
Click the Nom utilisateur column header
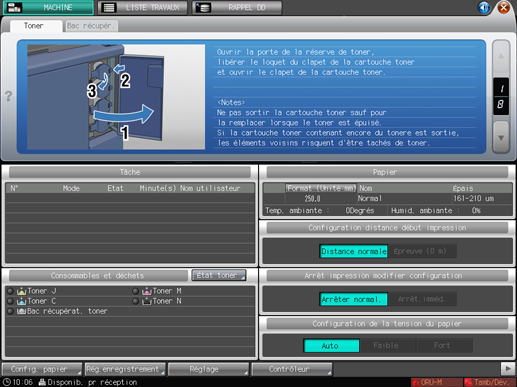[x=210, y=188]
